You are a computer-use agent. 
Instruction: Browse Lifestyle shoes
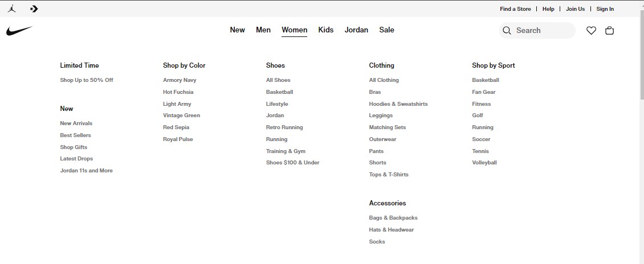click(277, 104)
